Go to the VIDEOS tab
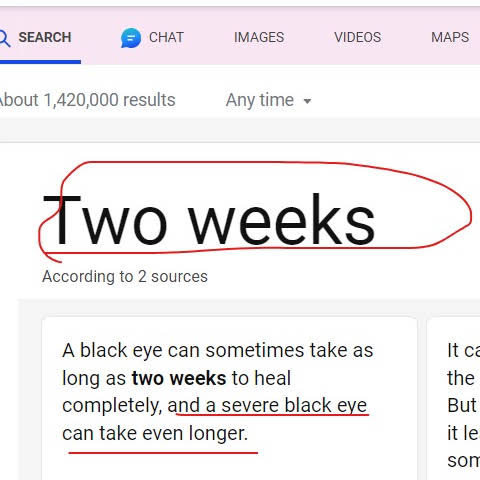The height and width of the screenshot is (480, 480). coord(358,37)
